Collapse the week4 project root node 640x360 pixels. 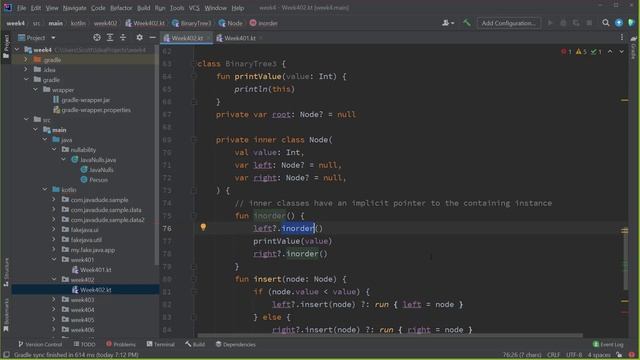(17, 50)
